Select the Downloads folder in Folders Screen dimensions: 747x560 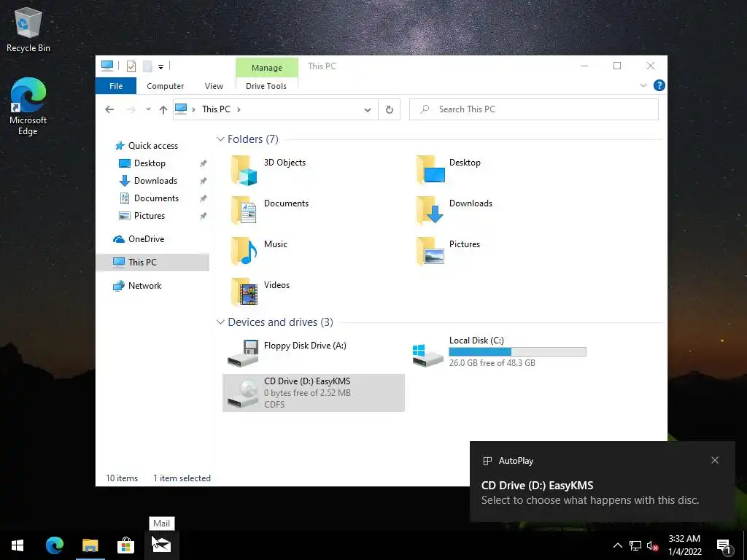454,211
